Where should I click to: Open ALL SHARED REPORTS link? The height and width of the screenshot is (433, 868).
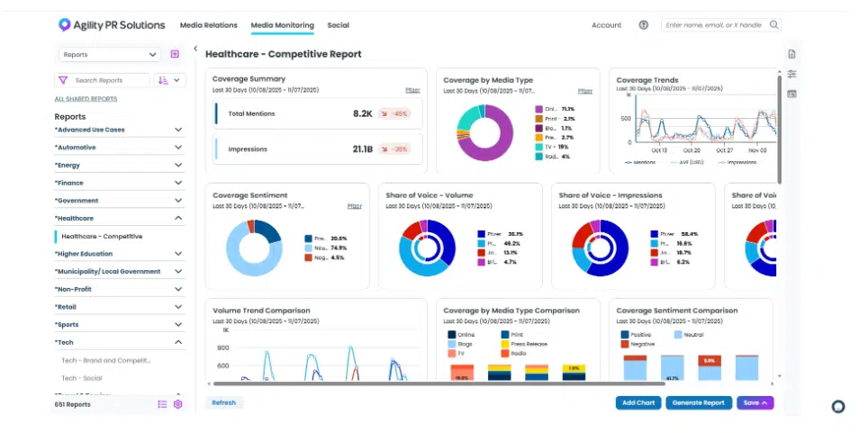[86, 99]
